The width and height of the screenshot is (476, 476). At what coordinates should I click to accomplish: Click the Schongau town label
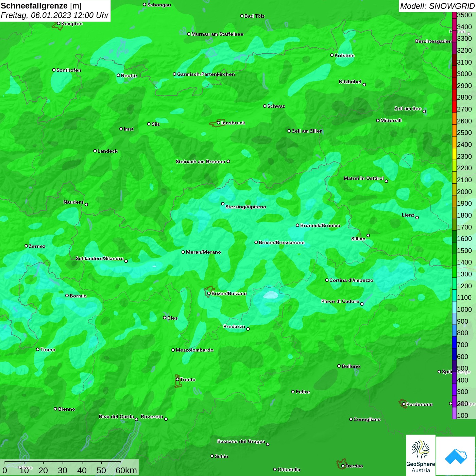(159, 5)
